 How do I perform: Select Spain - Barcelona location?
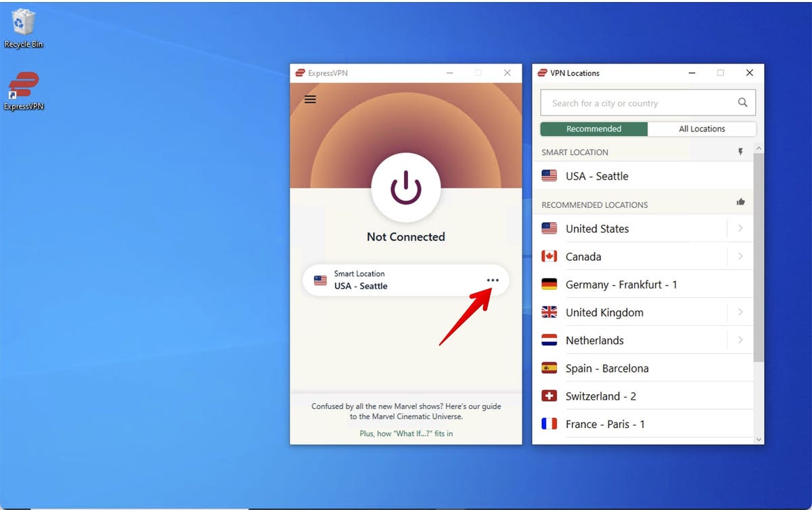click(x=643, y=368)
